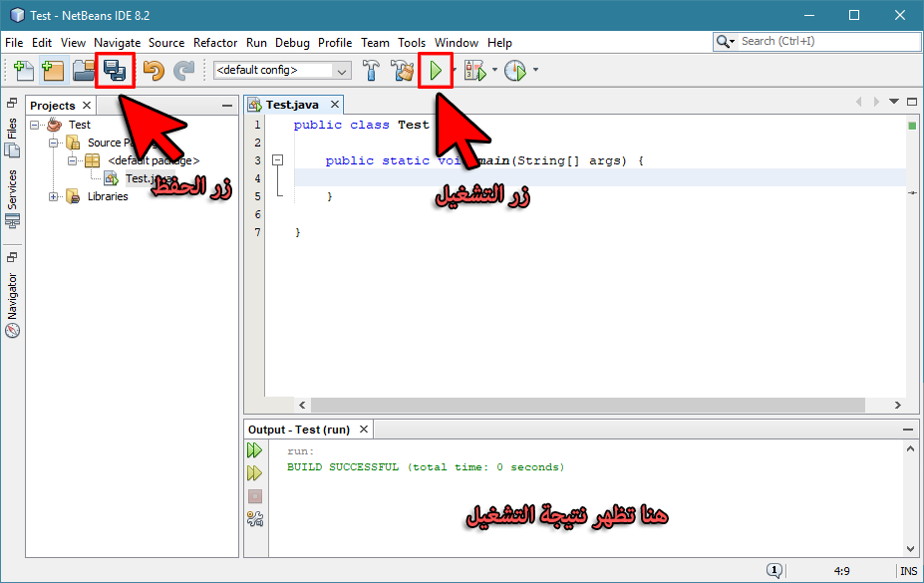Open the Debug menu
The width and height of the screenshot is (924, 583).
tap(292, 43)
